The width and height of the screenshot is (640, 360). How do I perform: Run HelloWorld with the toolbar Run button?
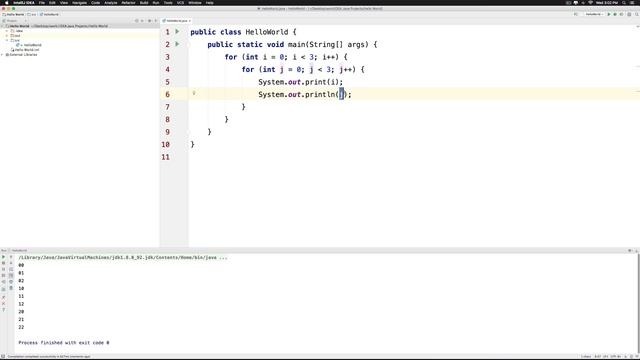(609, 14)
